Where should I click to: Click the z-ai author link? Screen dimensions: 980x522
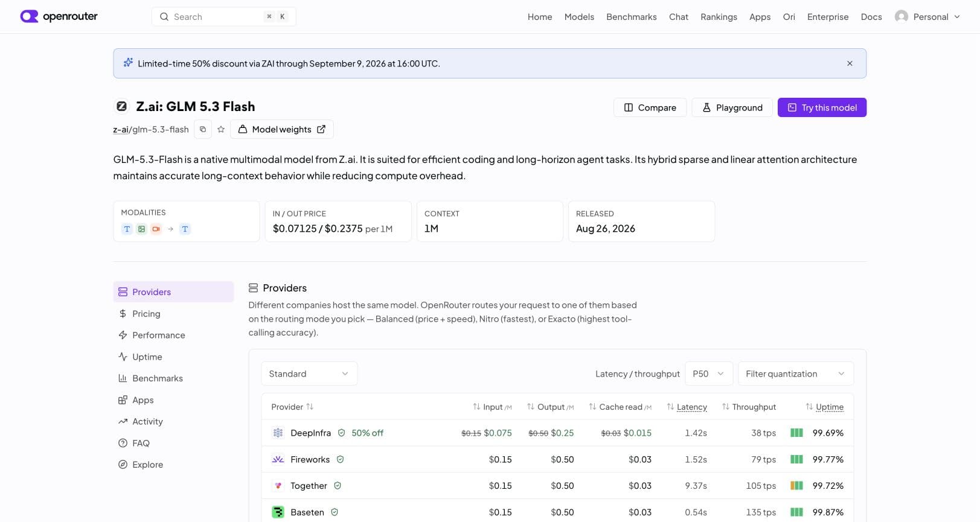pyautogui.click(x=121, y=129)
